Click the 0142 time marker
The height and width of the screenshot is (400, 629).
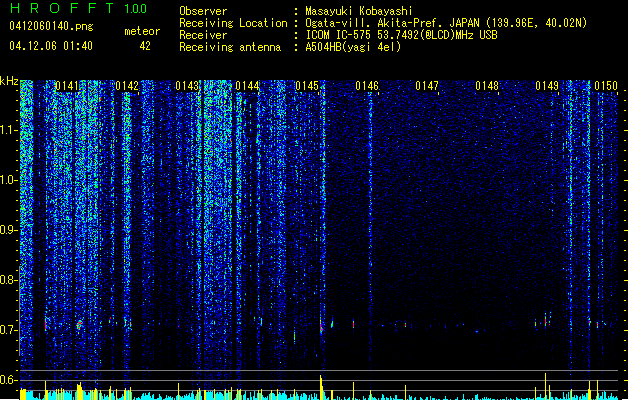(127, 86)
